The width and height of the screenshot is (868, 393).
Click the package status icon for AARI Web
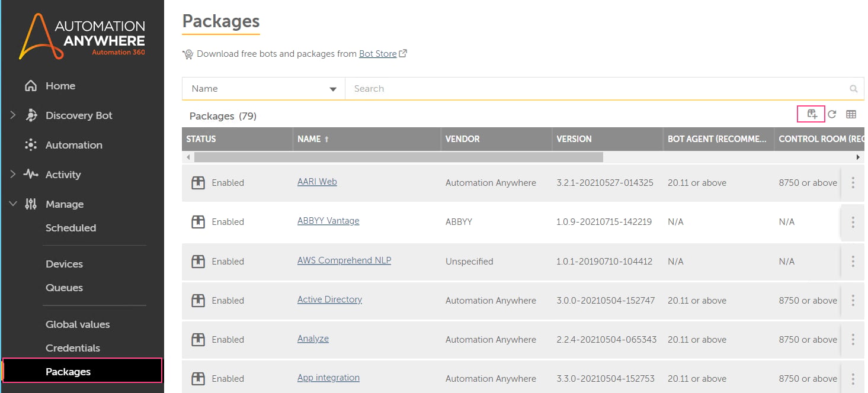[x=198, y=183]
